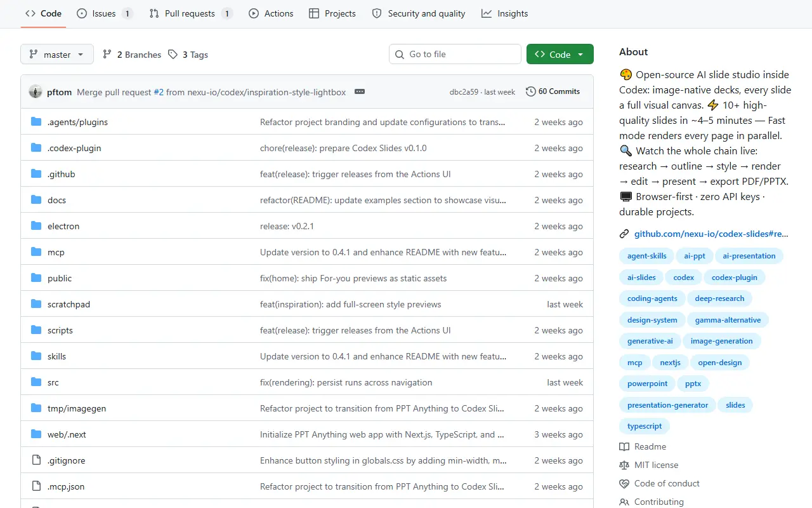Open commit 'feat(inspiration): add full-screen style previews'
812x508 pixels.
tap(350, 304)
